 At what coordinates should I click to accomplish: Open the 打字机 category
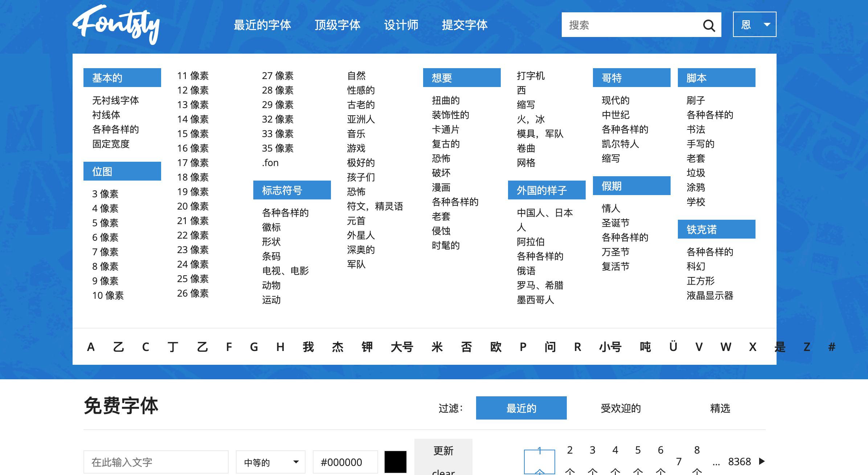coord(531,76)
